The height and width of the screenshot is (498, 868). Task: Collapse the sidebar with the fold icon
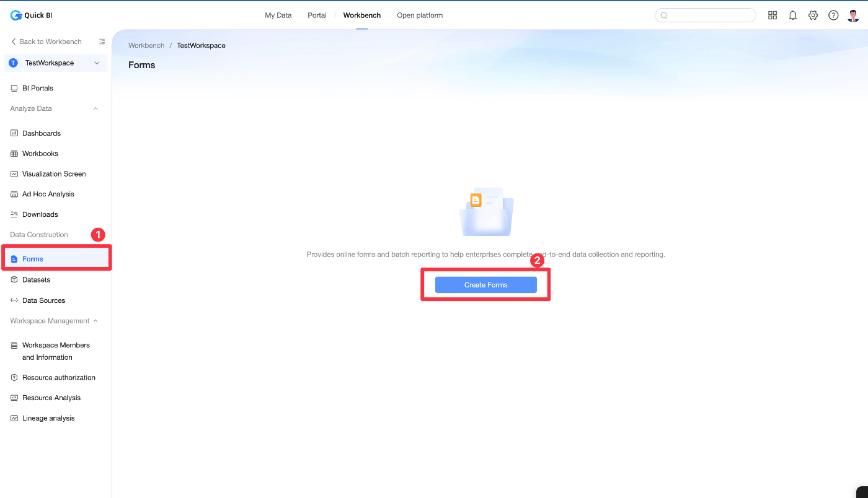pos(102,41)
